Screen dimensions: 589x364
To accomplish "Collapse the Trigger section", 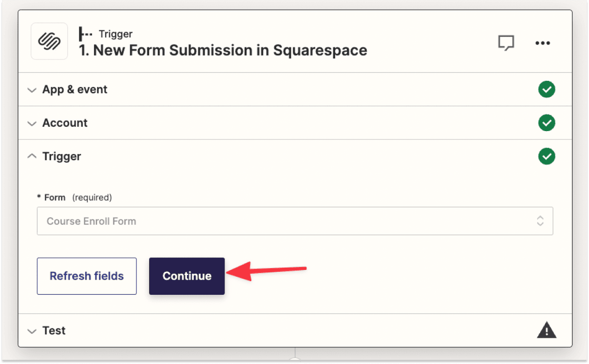I will tap(32, 156).
